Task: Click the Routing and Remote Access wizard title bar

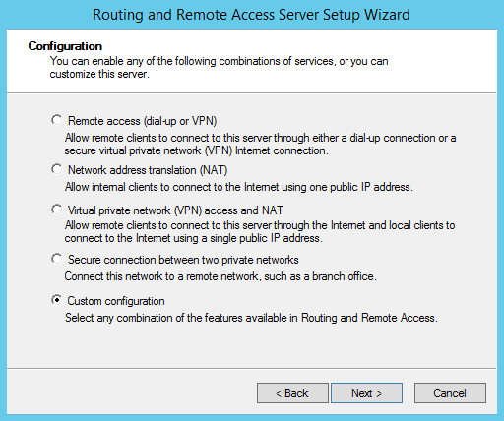Action: coord(251,15)
